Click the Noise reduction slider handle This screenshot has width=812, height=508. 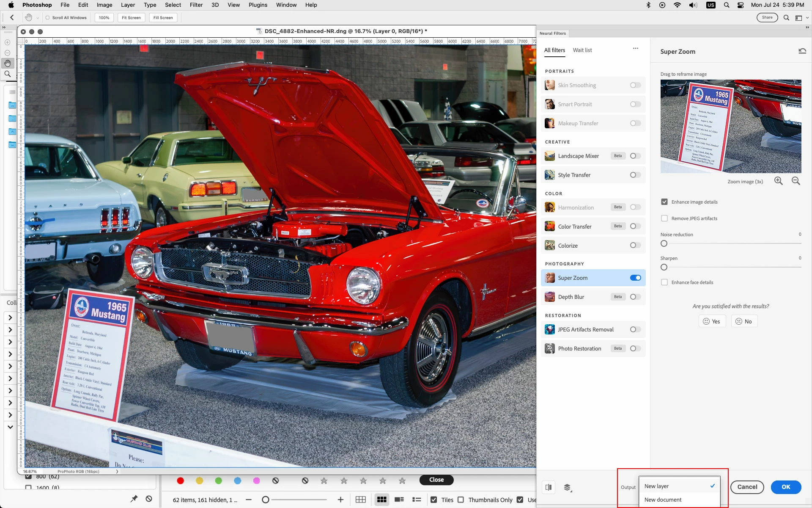coord(664,243)
